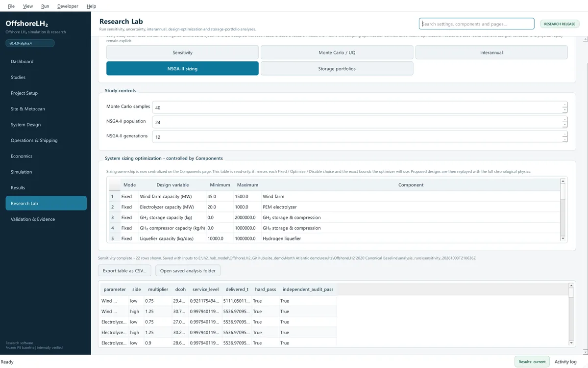
Task: Open the Studies page
Action: [46, 77]
